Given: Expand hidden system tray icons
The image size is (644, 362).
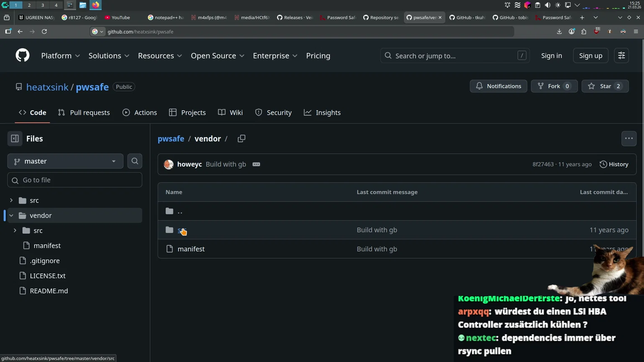Looking at the screenshot, I should point(577,5).
